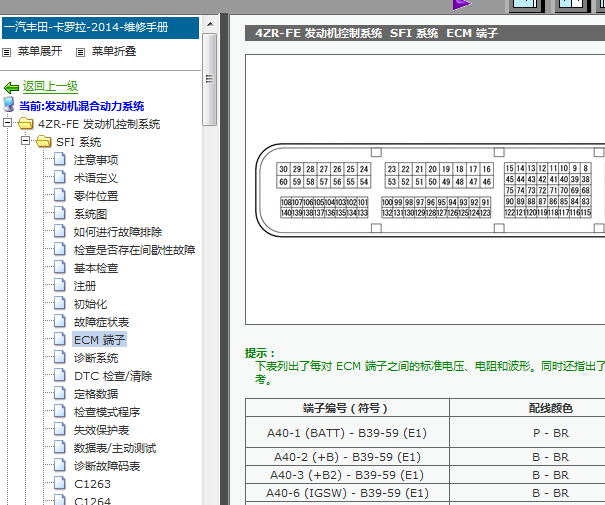This screenshot has height=505, width=605.
Task: Click the 菜单折叠 list icon
Action: [80, 52]
